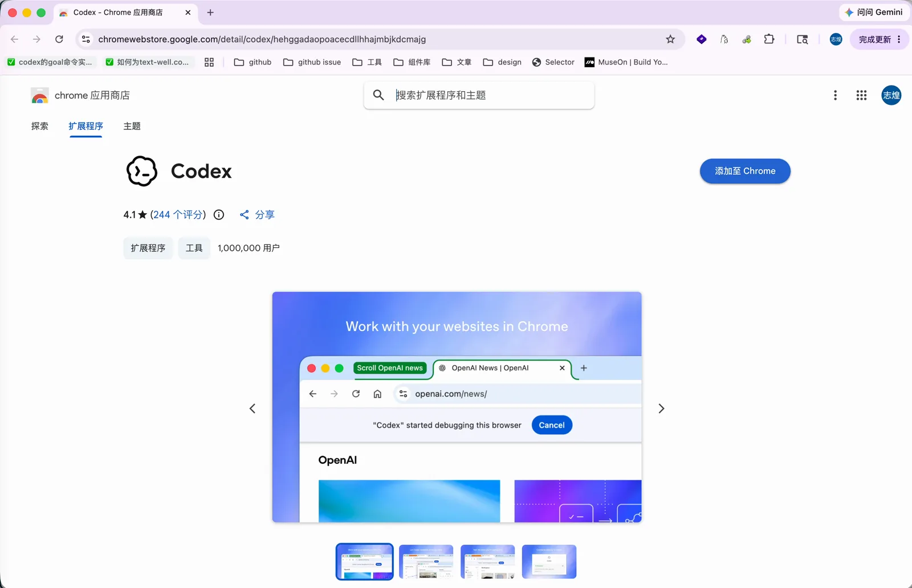912x588 pixels.
Task: Switch to the 主题 tab
Action: click(132, 126)
